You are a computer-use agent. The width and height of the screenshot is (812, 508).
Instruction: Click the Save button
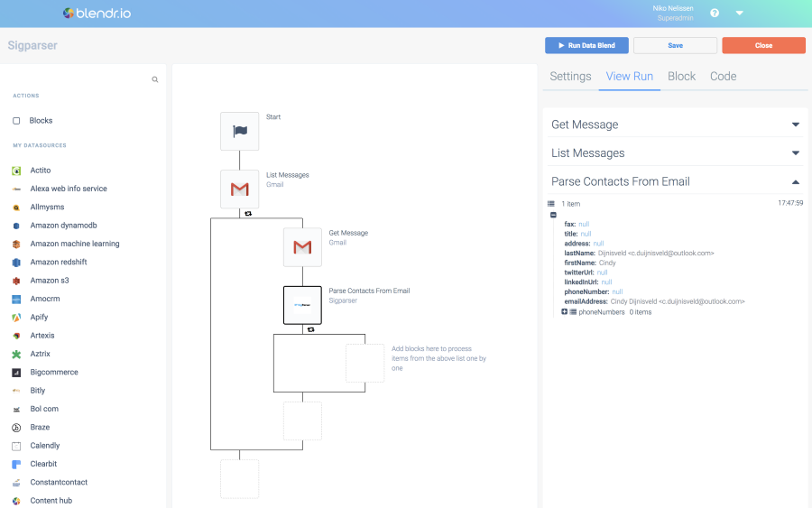point(675,46)
